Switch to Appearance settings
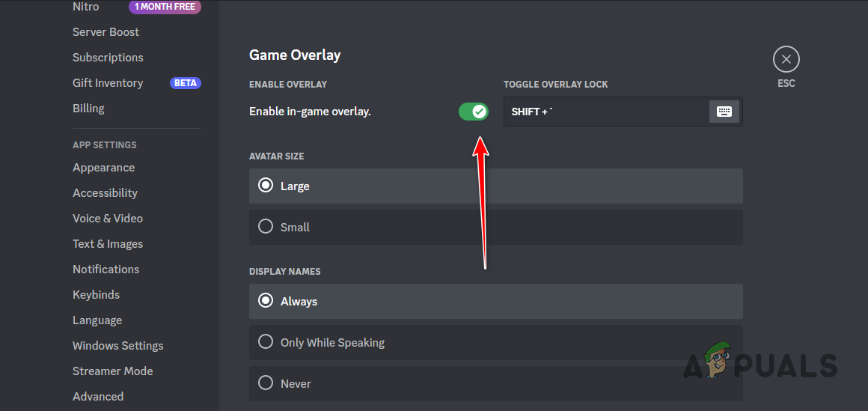The image size is (868, 411). click(103, 168)
